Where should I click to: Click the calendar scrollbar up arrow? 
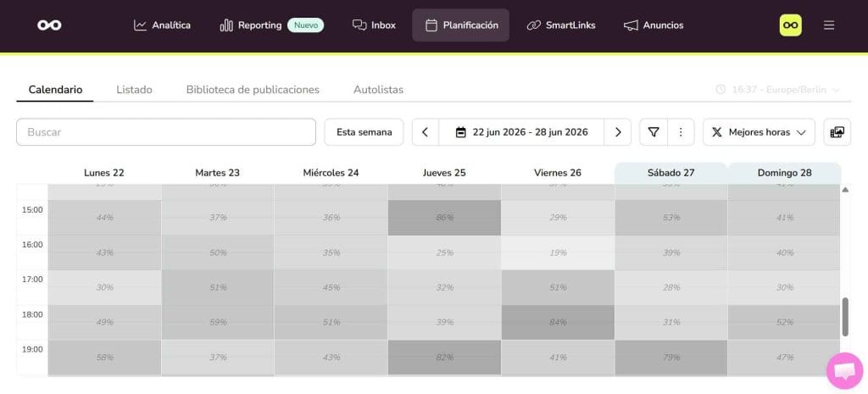tap(845, 190)
